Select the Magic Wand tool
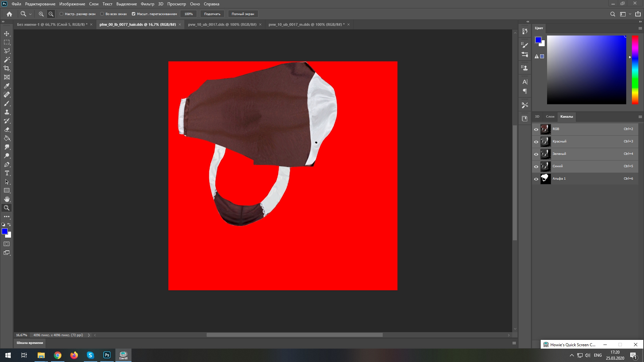 tap(7, 60)
